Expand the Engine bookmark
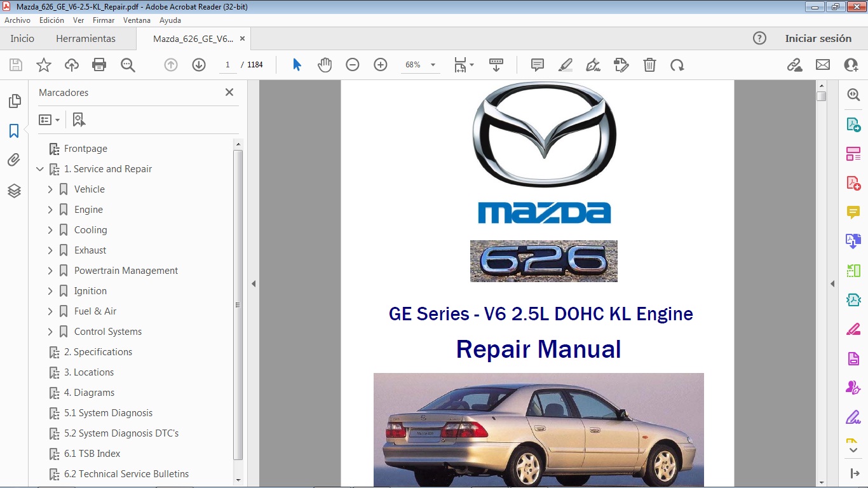The image size is (868, 488). 50,210
